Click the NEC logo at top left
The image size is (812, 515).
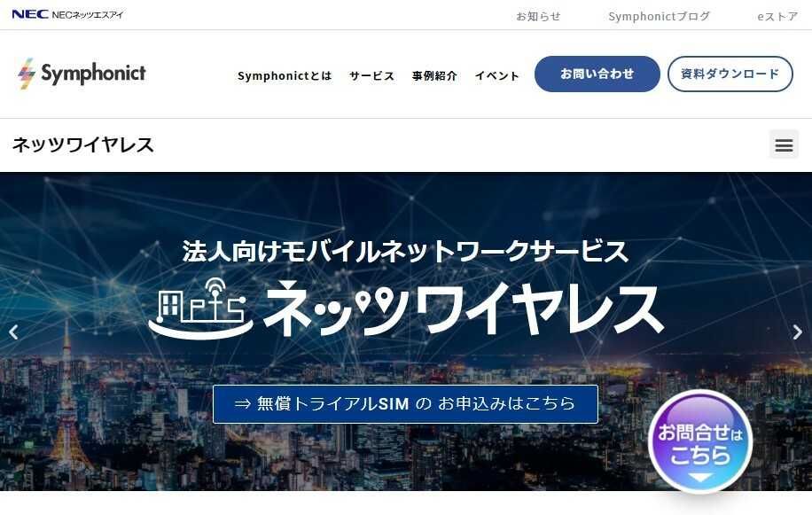coord(30,14)
